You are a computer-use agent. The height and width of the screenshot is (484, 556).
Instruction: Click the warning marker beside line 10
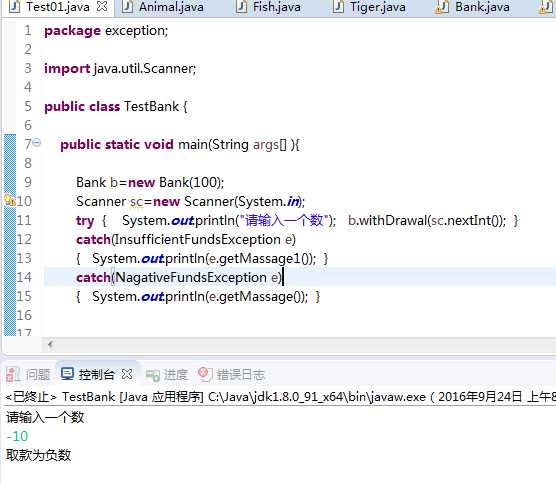(10, 200)
